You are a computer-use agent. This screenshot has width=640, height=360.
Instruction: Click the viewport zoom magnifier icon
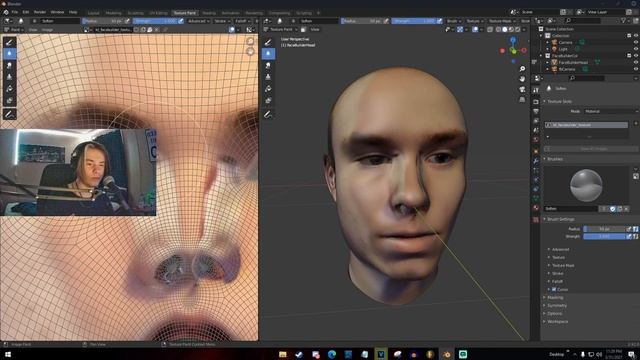point(522,69)
